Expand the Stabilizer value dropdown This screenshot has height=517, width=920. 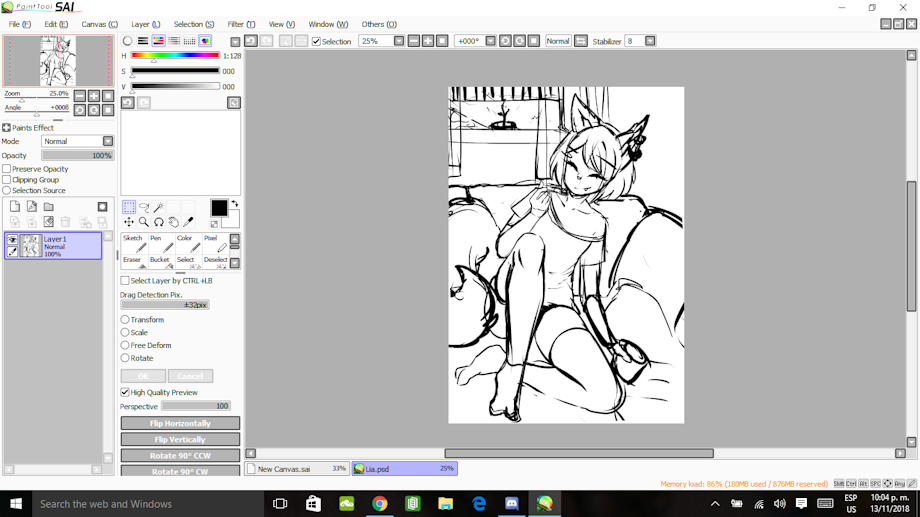[x=650, y=41]
